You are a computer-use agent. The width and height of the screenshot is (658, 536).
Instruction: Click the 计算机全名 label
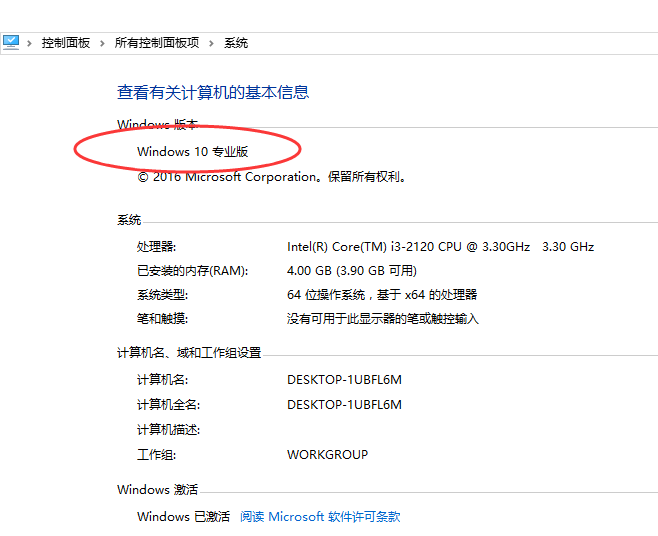(169, 405)
